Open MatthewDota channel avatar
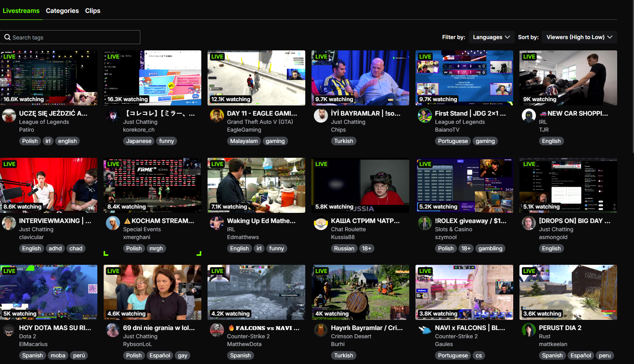634x364 pixels. tap(217, 330)
